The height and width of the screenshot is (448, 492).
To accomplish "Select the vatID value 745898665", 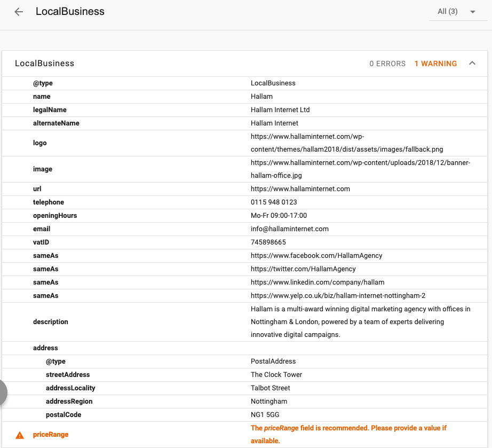I will (x=268, y=242).
